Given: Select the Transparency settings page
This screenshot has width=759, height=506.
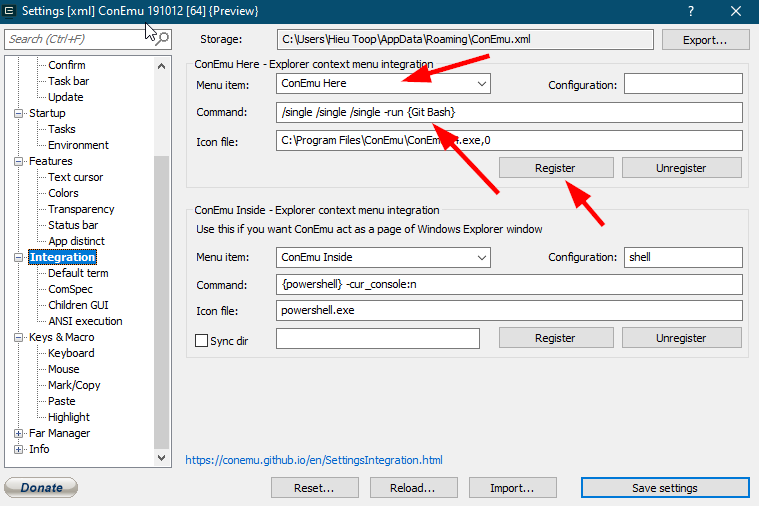Looking at the screenshot, I should pos(81,209).
